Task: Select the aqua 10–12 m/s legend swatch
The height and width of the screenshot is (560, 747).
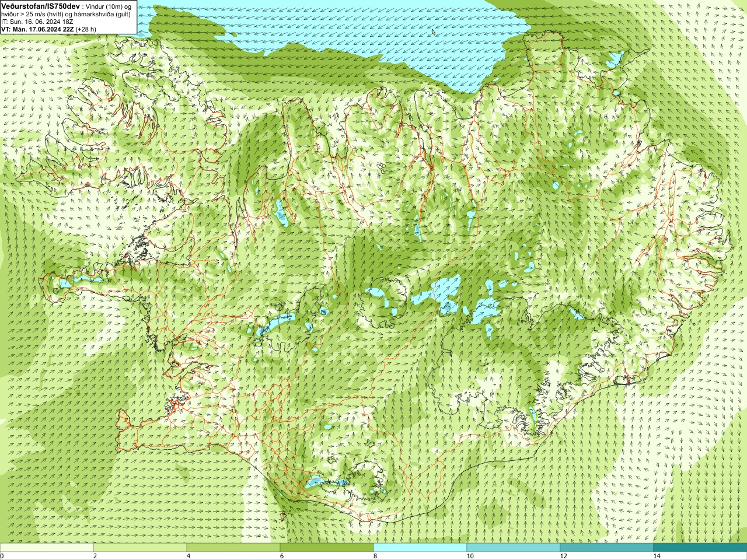Action: click(514, 548)
